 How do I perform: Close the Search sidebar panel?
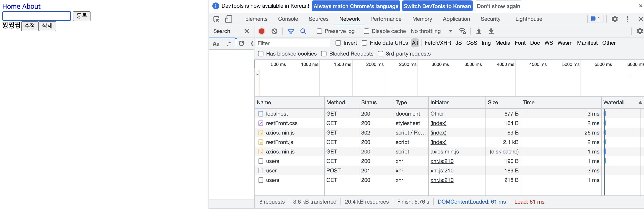point(247,31)
